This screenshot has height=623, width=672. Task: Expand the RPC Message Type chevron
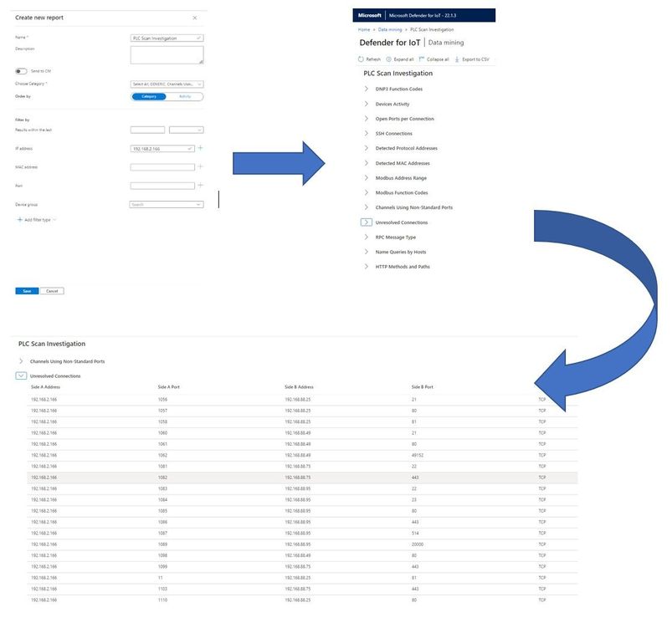366,237
